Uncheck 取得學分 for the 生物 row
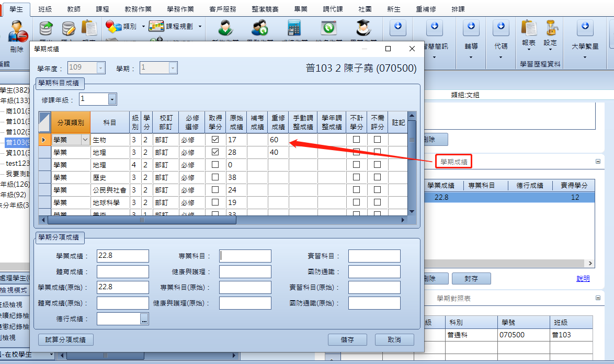Screen dimensions: 614x364 click(215, 139)
